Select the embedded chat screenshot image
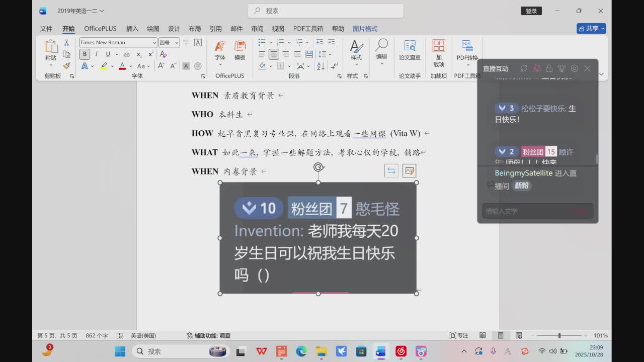This screenshot has height=362, width=644. [318, 238]
